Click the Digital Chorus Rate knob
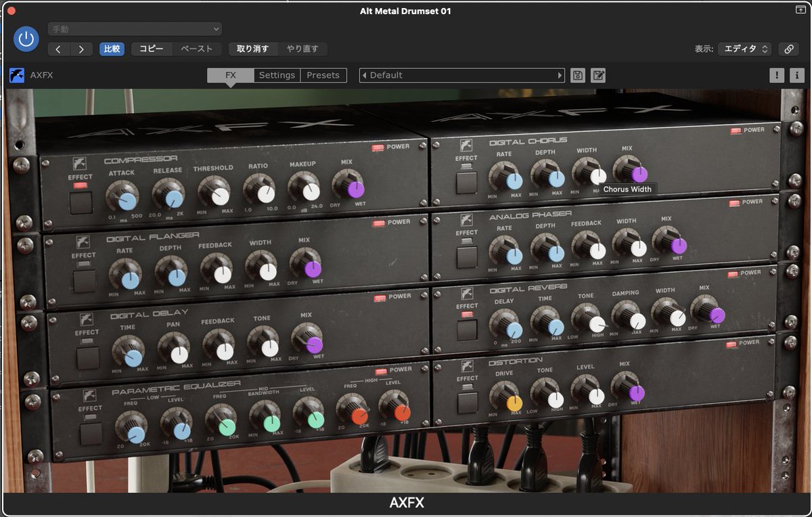This screenshot has height=517, width=812. [x=507, y=176]
